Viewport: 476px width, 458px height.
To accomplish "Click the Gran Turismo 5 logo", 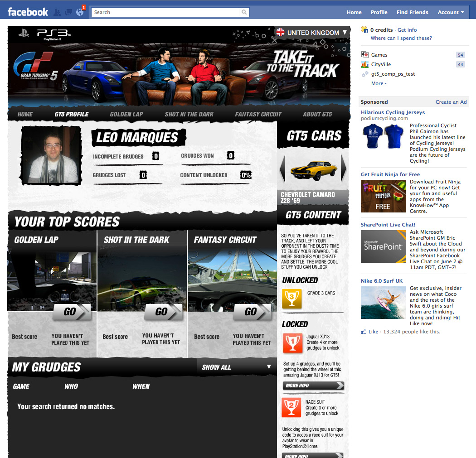I will [35, 67].
